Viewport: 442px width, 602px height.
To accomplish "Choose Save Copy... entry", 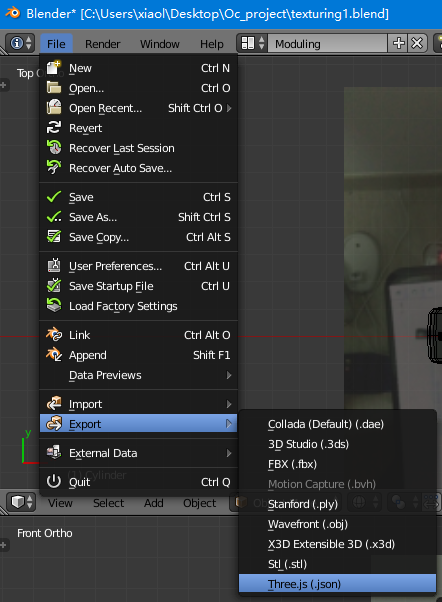I will pos(139,237).
